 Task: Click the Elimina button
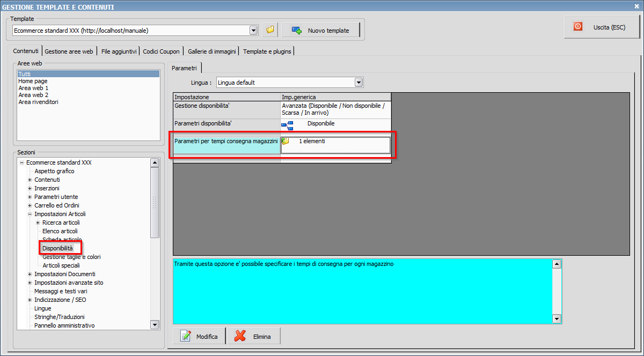tap(254, 336)
